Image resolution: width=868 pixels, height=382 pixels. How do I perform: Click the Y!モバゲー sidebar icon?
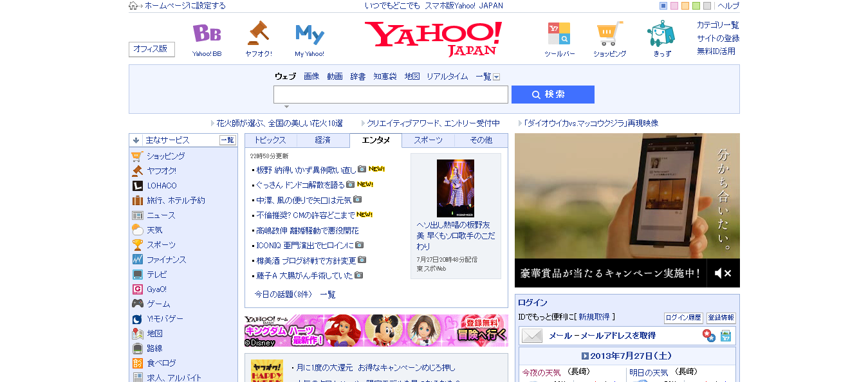tap(137, 319)
